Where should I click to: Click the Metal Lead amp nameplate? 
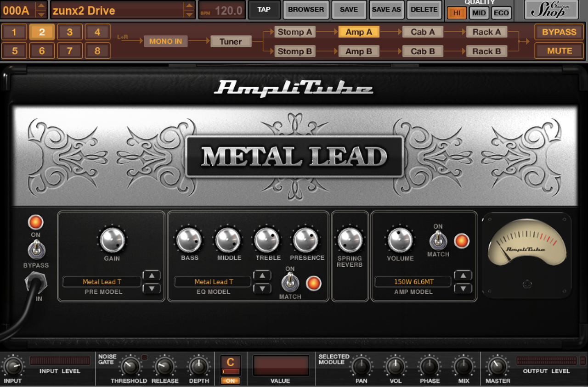click(294, 157)
